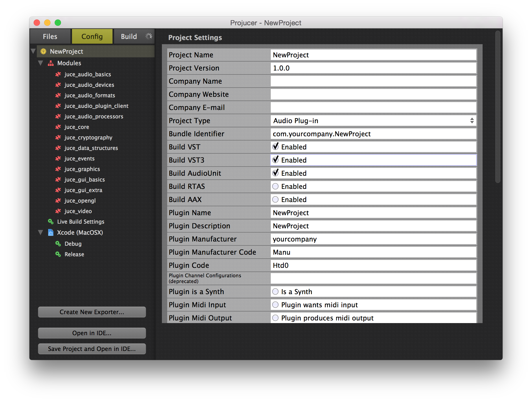Disable the Build VST checkbox
The height and width of the screenshot is (402, 532).
click(x=275, y=147)
